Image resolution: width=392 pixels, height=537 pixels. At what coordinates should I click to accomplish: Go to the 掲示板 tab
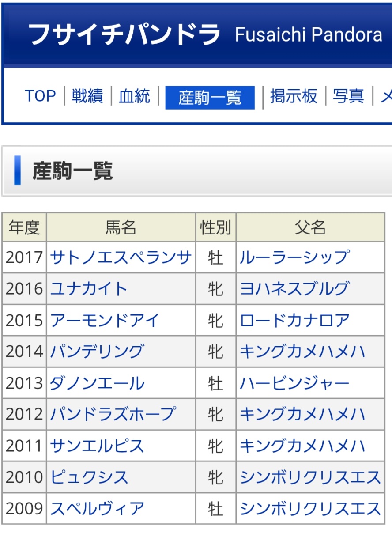(294, 96)
